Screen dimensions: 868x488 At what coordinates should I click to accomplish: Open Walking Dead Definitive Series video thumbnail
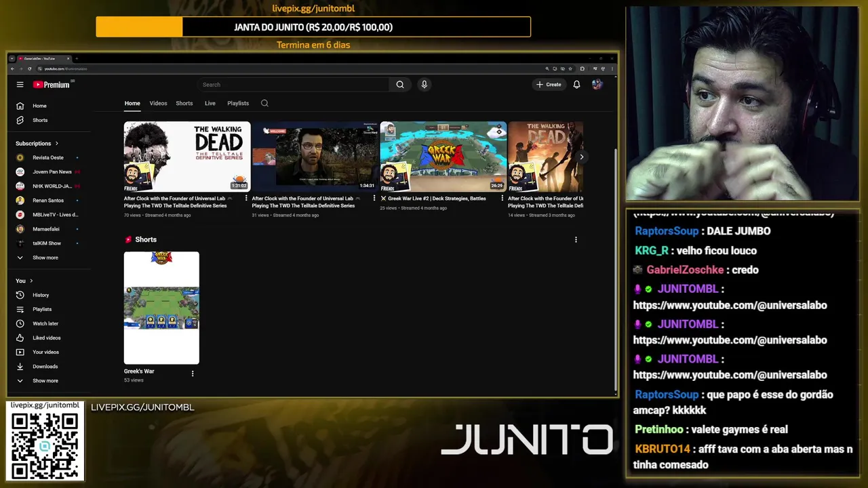pyautogui.click(x=187, y=157)
